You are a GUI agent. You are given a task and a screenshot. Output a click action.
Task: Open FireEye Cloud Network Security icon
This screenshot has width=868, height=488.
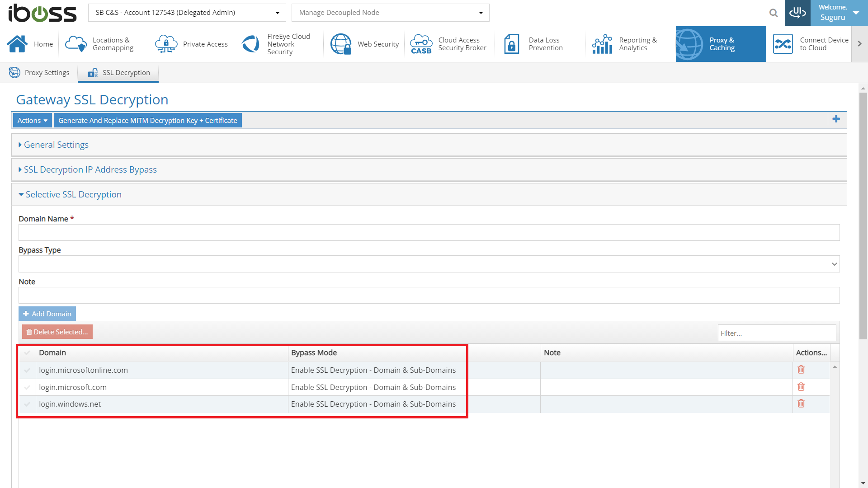(250, 44)
